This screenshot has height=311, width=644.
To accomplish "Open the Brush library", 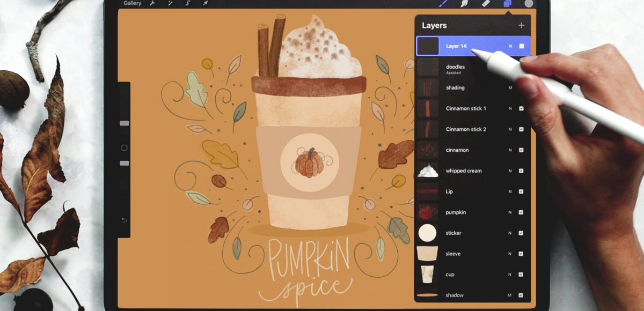I will coord(443,4).
